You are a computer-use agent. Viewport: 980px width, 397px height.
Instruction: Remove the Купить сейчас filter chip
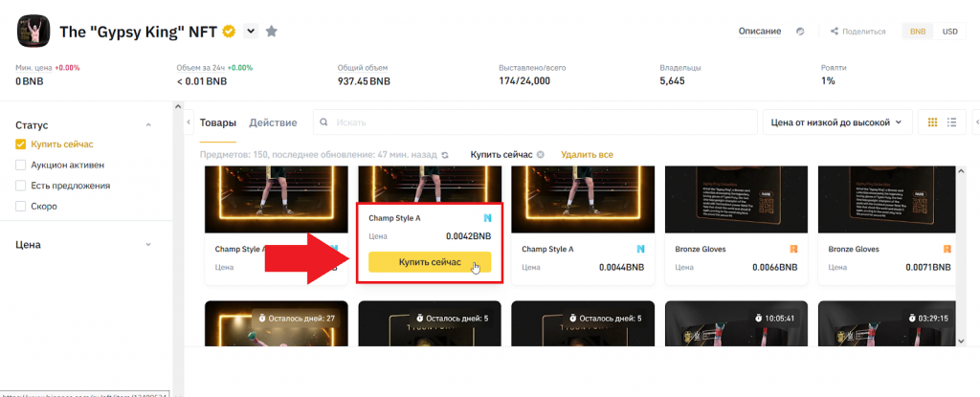click(541, 154)
